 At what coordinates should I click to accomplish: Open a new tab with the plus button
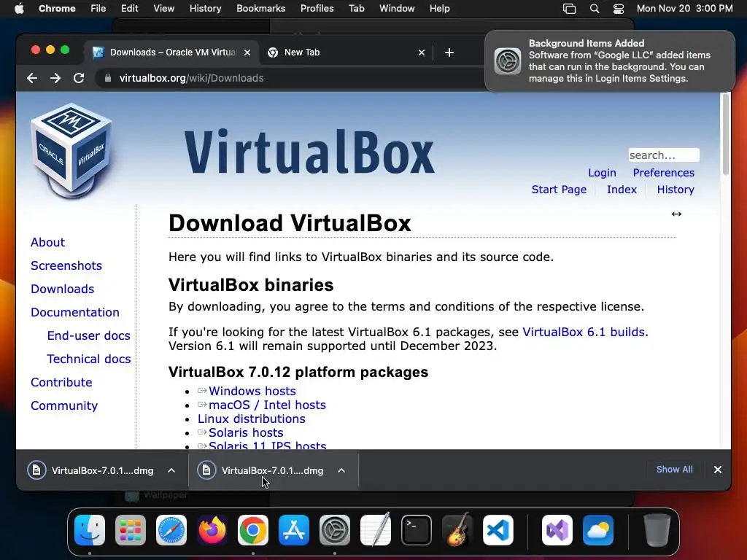[x=449, y=52]
